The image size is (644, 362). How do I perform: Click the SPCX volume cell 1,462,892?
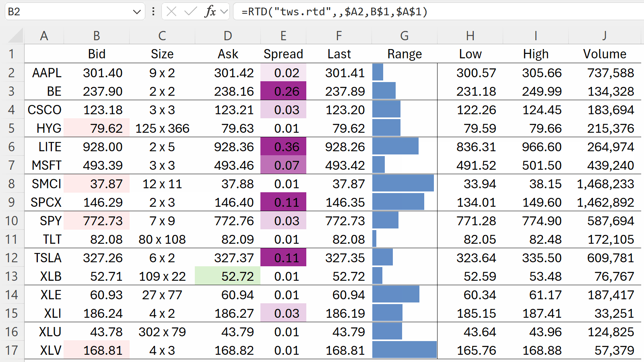coord(605,202)
